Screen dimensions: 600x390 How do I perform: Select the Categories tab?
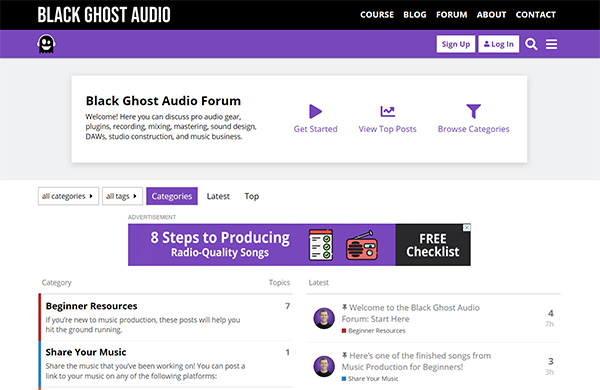point(172,196)
